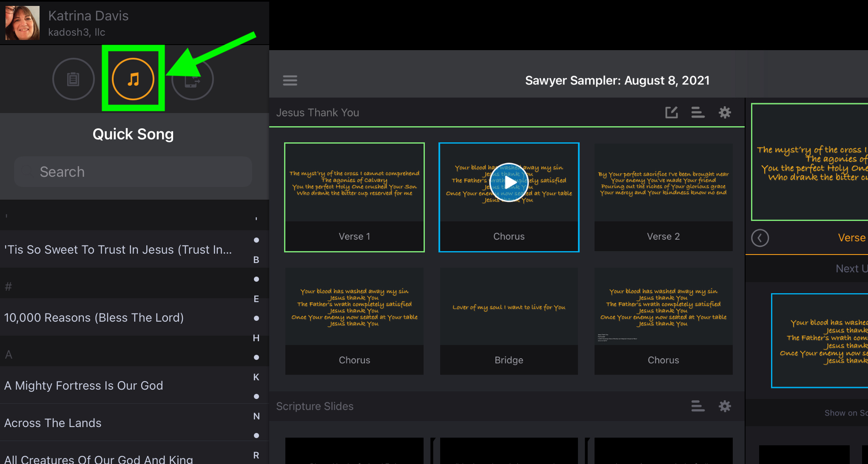Jump to letter K in index
Viewport: 868px width, 464px height.
click(x=256, y=377)
